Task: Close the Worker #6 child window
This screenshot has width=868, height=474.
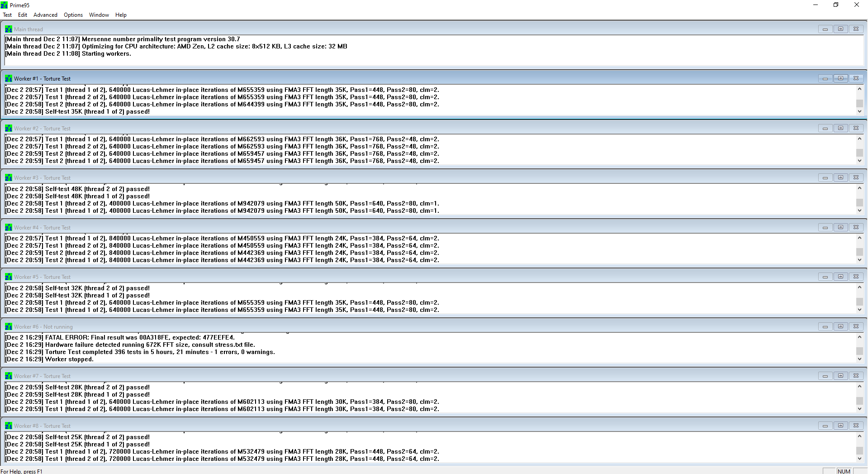Action: click(x=856, y=326)
